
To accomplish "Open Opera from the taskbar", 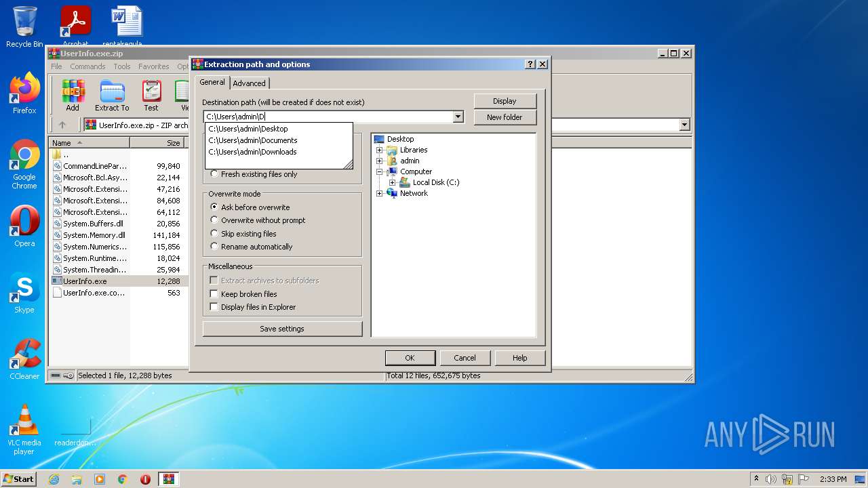I will click(145, 479).
